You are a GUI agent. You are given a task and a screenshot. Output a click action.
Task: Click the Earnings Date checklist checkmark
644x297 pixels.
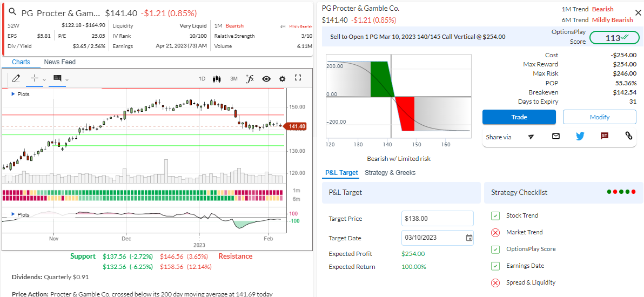pyautogui.click(x=495, y=266)
